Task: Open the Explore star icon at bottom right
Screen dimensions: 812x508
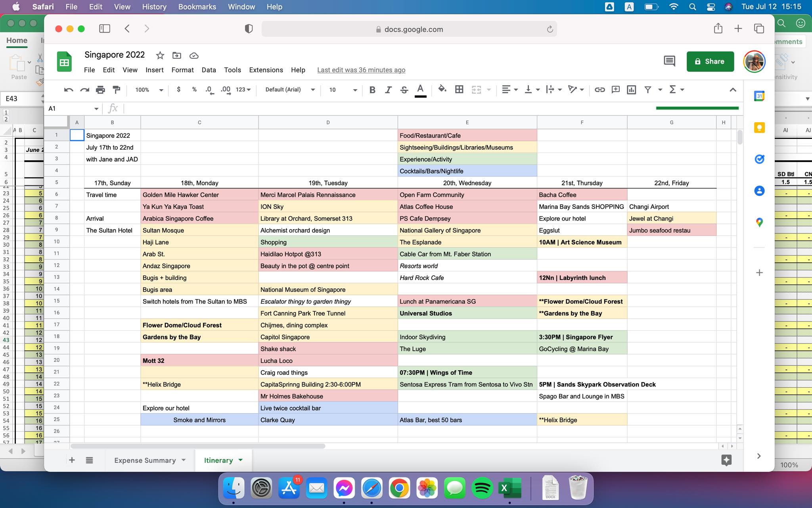Action: click(726, 460)
